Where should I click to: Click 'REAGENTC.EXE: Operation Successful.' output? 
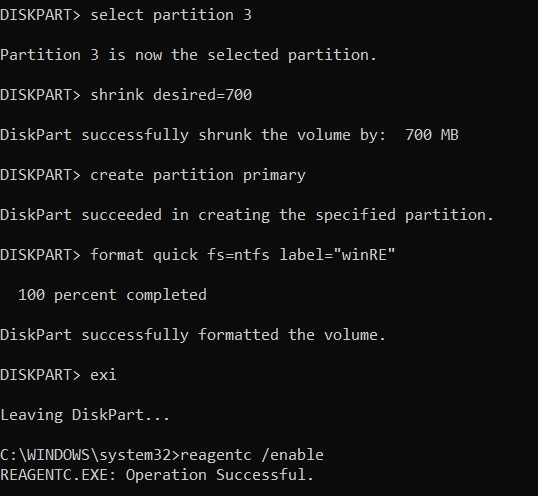157,475
